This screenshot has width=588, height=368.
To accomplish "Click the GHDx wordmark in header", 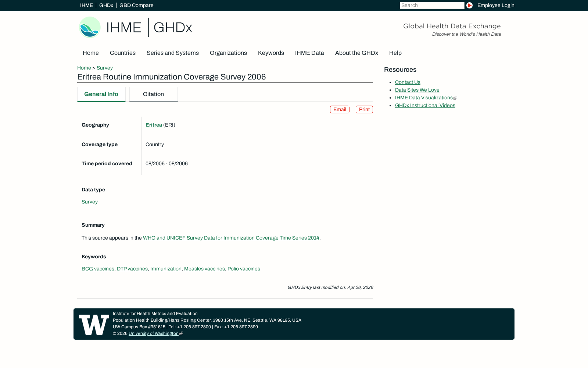I will (173, 28).
